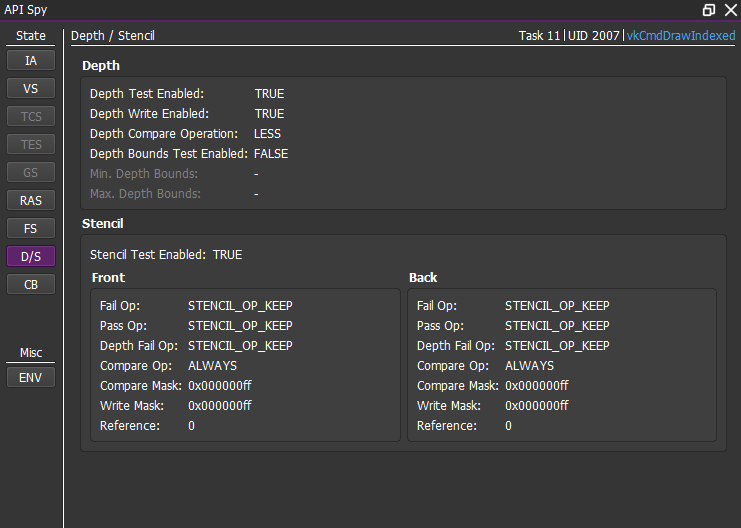
Task: Close the API Spy panel
Action: click(731, 10)
